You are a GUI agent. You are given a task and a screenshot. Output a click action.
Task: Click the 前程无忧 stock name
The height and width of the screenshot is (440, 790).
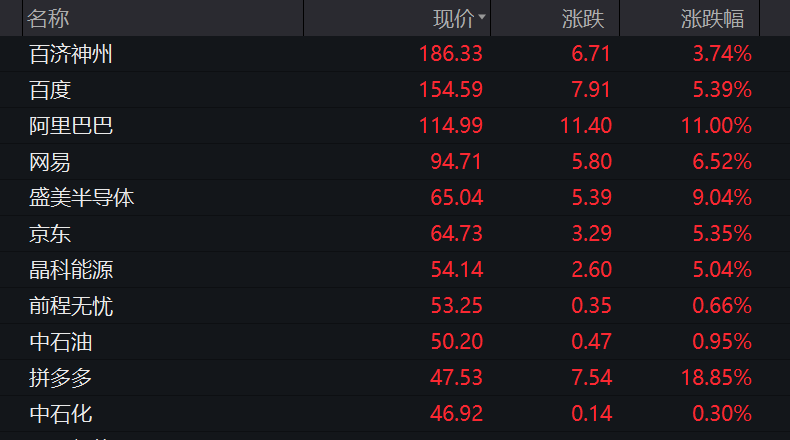point(71,306)
